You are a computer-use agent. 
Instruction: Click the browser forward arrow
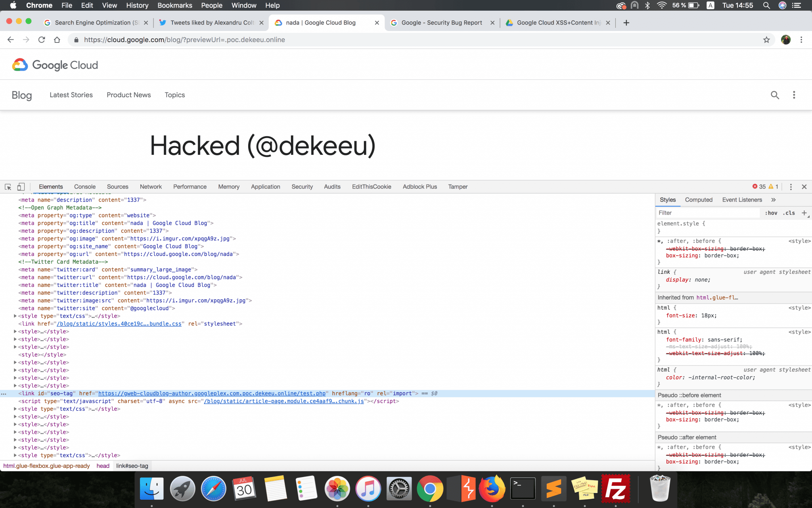coord(26,40)
